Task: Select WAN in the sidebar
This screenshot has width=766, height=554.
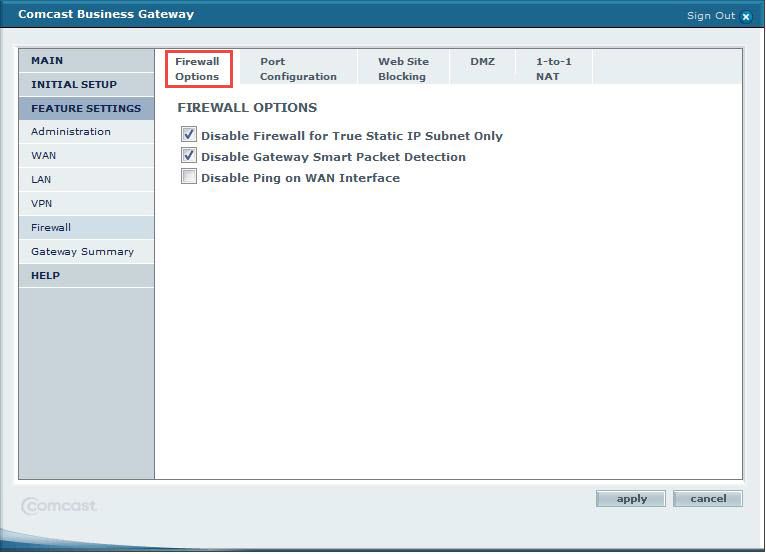Action: (x=44, y=156)
